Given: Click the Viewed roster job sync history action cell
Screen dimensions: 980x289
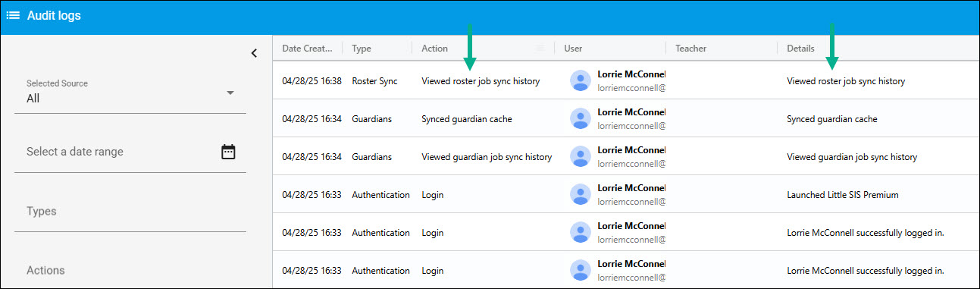Looking at the screenshot, I should [x=481, y=81].
